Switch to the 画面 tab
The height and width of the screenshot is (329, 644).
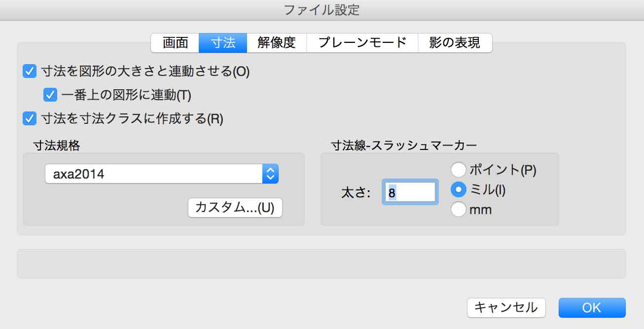click(x=175, y=43)
